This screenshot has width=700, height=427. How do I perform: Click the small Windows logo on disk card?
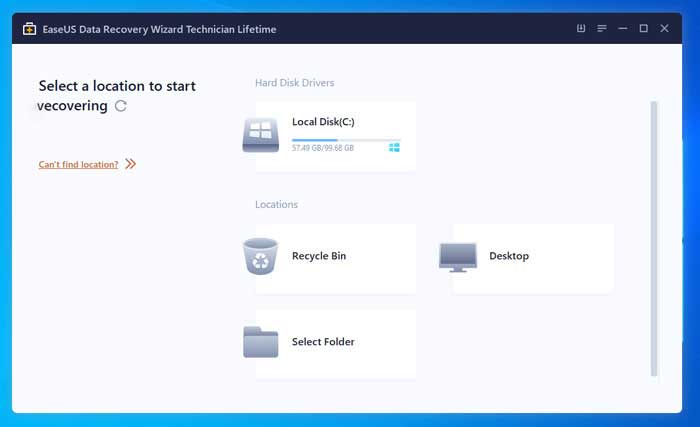(394, 147)
